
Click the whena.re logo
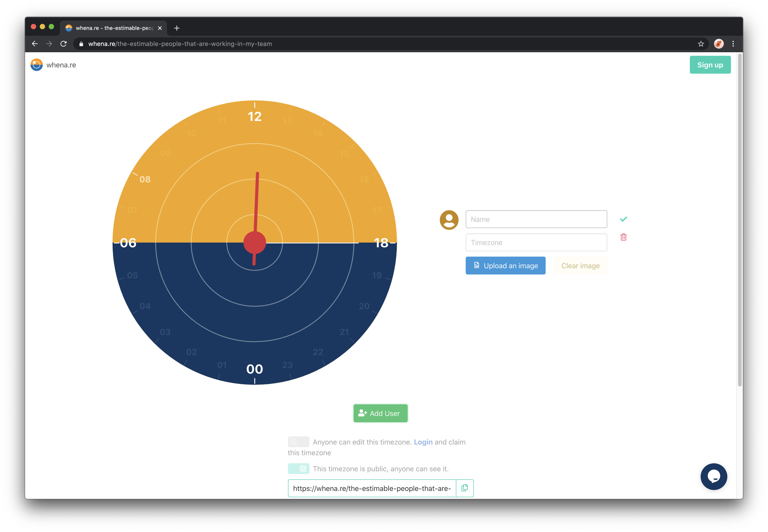(x=37, y=65)
